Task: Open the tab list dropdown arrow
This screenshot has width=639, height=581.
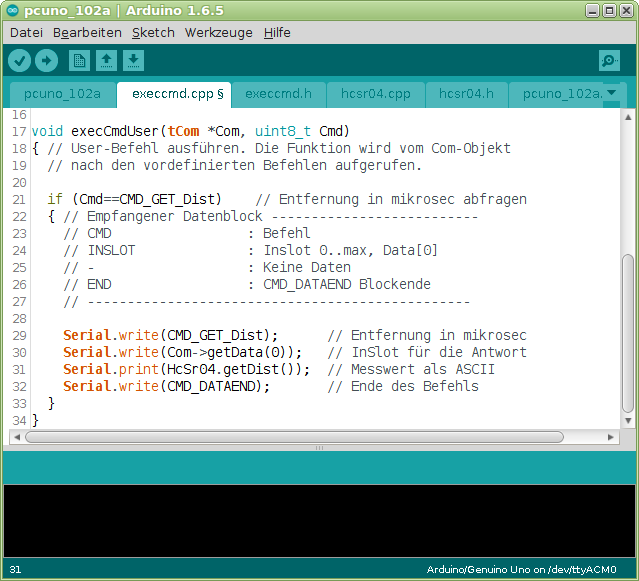Action: (x=611, y=93)
